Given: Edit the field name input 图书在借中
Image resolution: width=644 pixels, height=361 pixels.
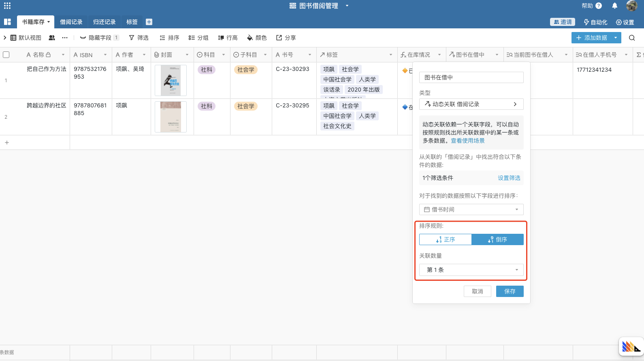Looking at the screenshot, I should tap(471, 77).
